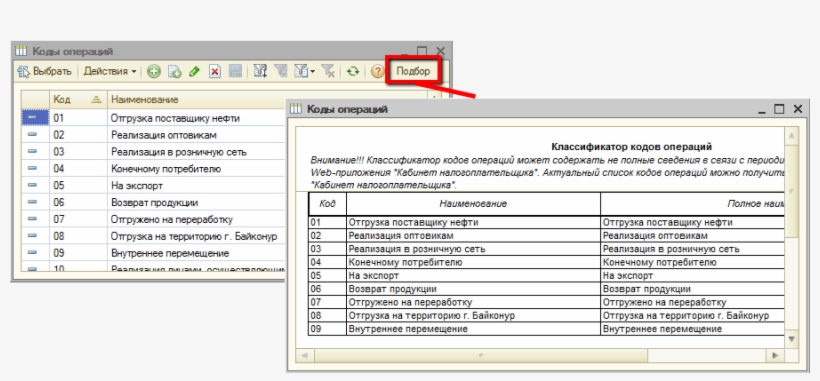This screenshot has width=820, height=381.
Task: Click Наименование cell На экспорт in classifier
Action: pos(473,275)
